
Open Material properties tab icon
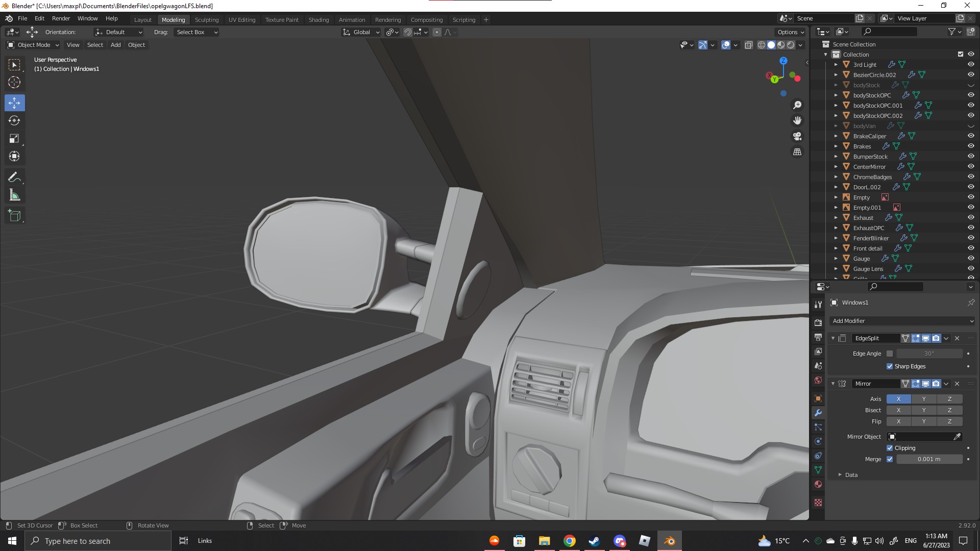click(x=818, y=484)
